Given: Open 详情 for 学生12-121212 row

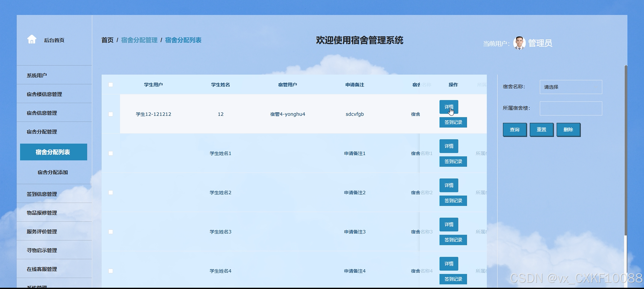Looking at the screenshot, I should (448, 107).
